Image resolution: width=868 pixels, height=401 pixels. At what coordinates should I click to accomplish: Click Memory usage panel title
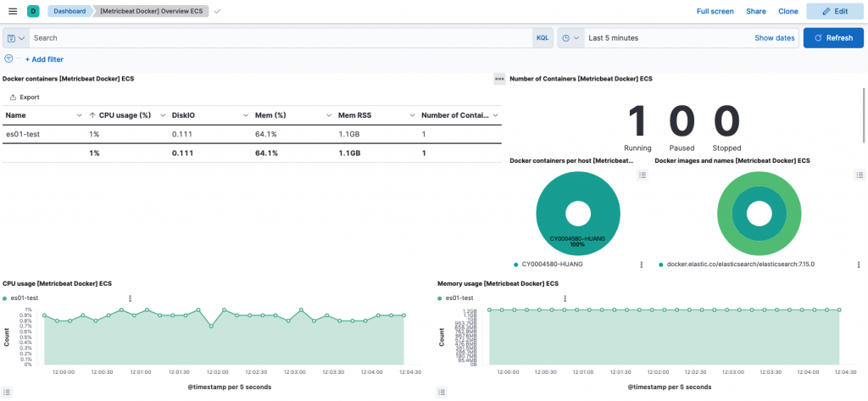point(498,283)
